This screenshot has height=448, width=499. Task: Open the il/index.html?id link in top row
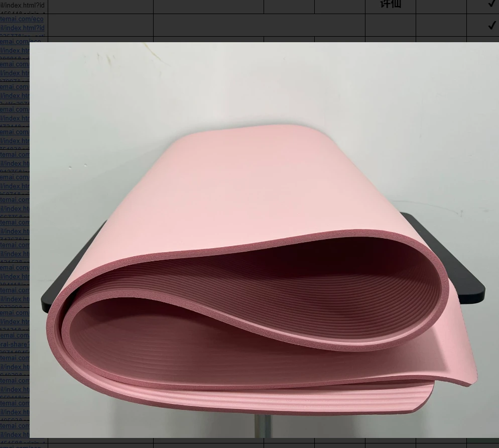click(22, 5)
